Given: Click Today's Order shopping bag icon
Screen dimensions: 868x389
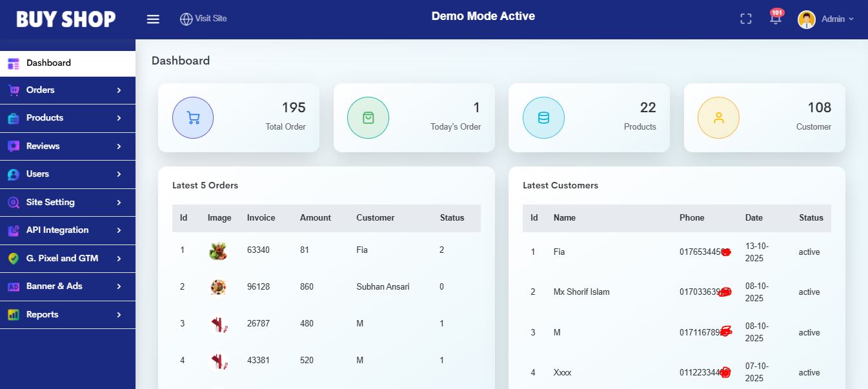Looking at the screenshot, I should (368, 117).
